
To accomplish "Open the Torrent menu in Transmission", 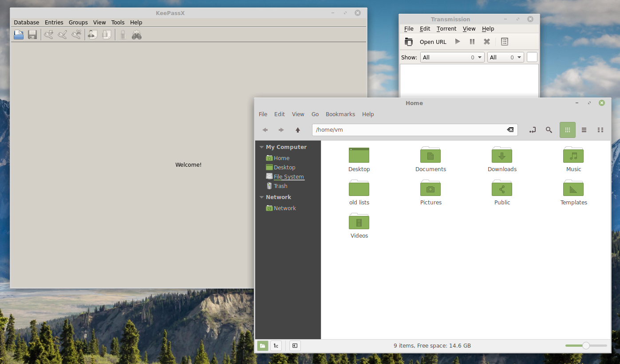I will pyautogui.click(x=446, y=29).
